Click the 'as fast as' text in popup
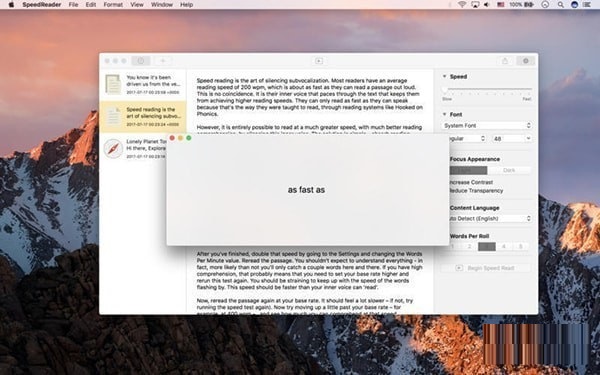 (306, 190)
